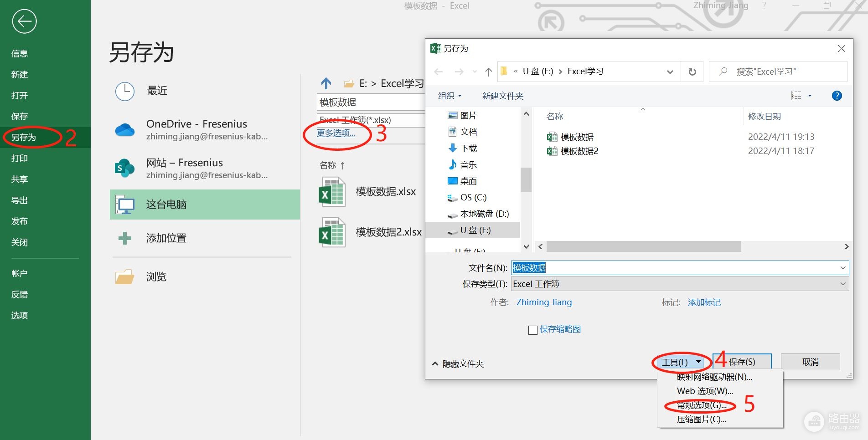Open help with blue question icon
This screenshot has height=440, width=868.
coord(837,96)
